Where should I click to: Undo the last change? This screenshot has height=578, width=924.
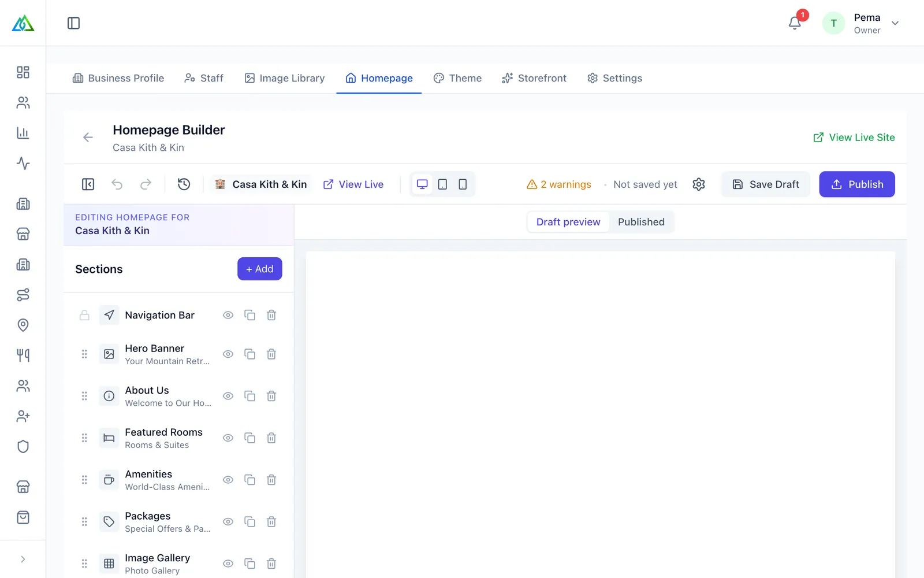pyautogui.click(x=117, y=184)
